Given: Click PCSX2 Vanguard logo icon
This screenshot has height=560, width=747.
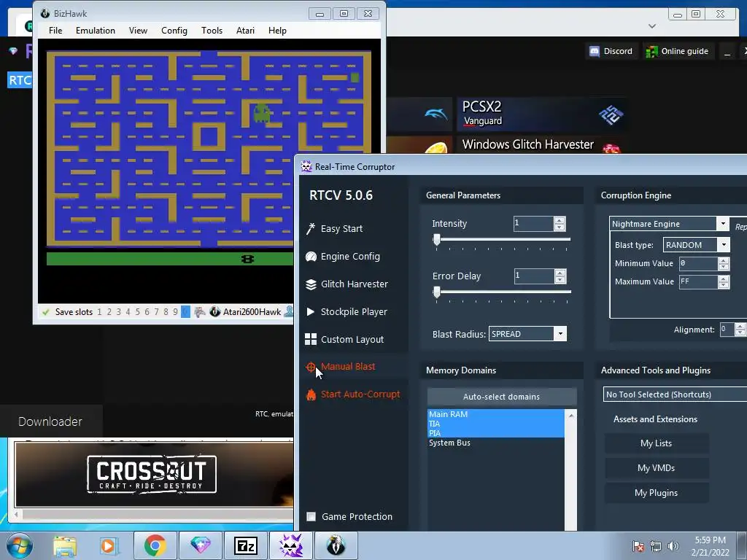Looking at the screenshot, I should tap(611, 114).
